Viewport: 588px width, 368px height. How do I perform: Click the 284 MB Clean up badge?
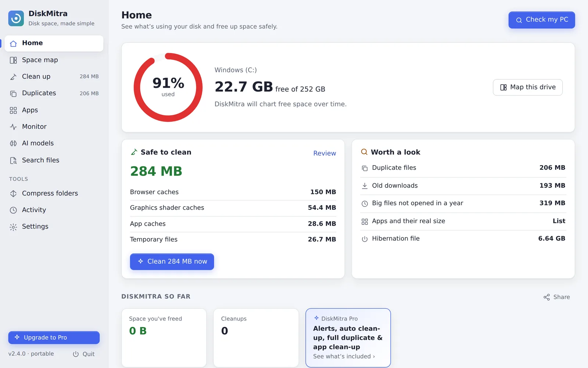point(89,77)
